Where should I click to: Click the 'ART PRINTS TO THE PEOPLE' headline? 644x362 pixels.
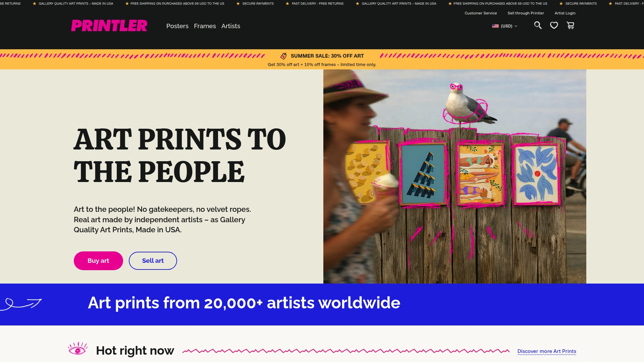(180, 156)
